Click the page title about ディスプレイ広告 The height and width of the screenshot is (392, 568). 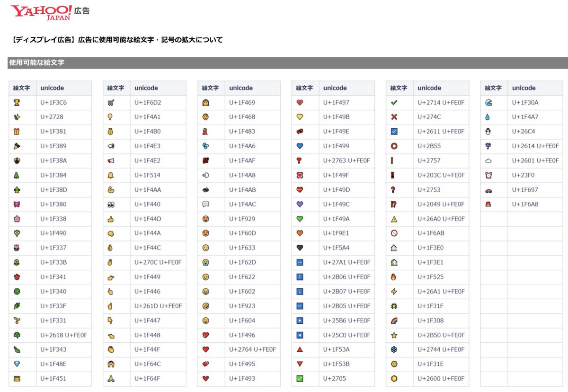point(117,40)
